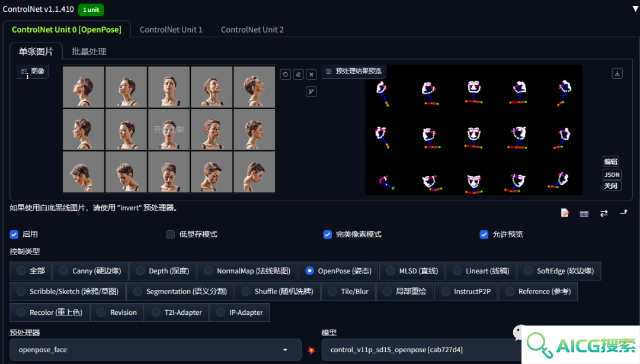Image resolution: width=640 pixels, height=364 pixels.
Task: Undo the image edit with the undo icon
Action: point(285,74)
